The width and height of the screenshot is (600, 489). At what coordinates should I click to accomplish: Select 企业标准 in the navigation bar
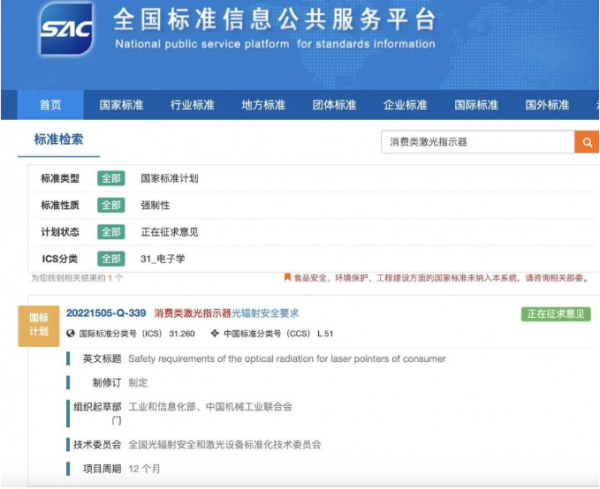tap(405, 105)
